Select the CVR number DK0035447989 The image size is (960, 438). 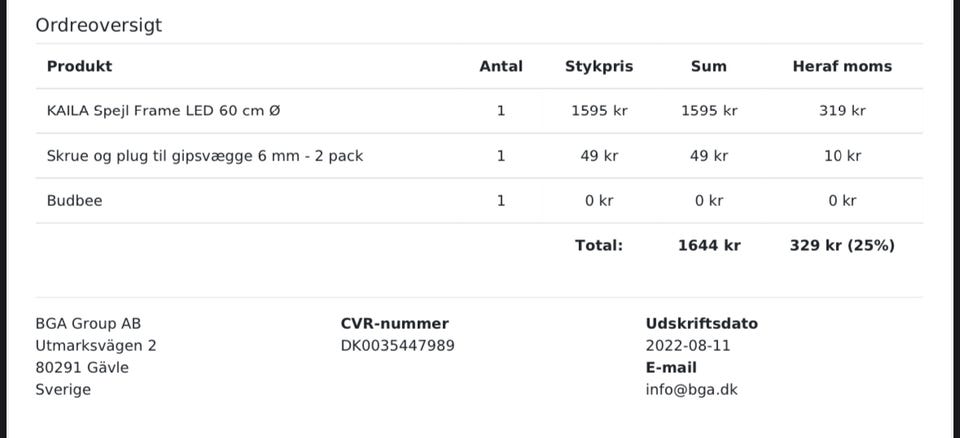point(397,346)
